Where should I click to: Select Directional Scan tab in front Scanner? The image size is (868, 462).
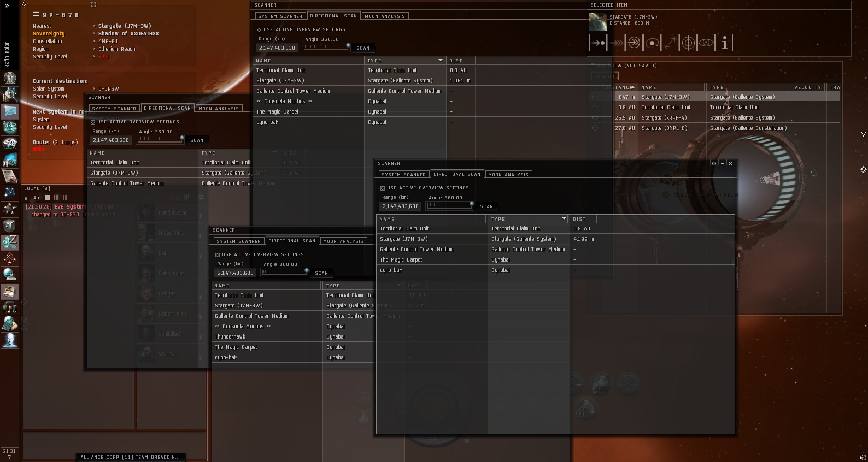tap(457, 174)
